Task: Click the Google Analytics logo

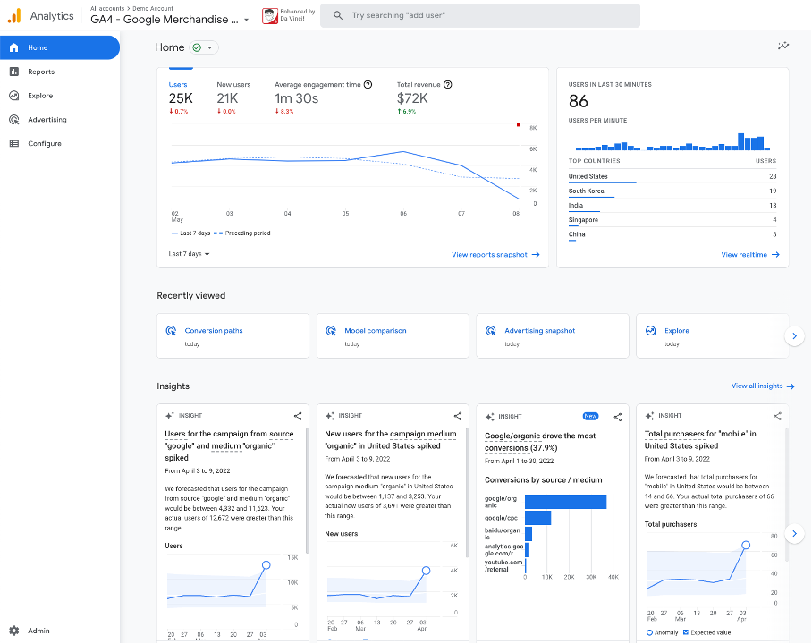Action: click(13, 15)
